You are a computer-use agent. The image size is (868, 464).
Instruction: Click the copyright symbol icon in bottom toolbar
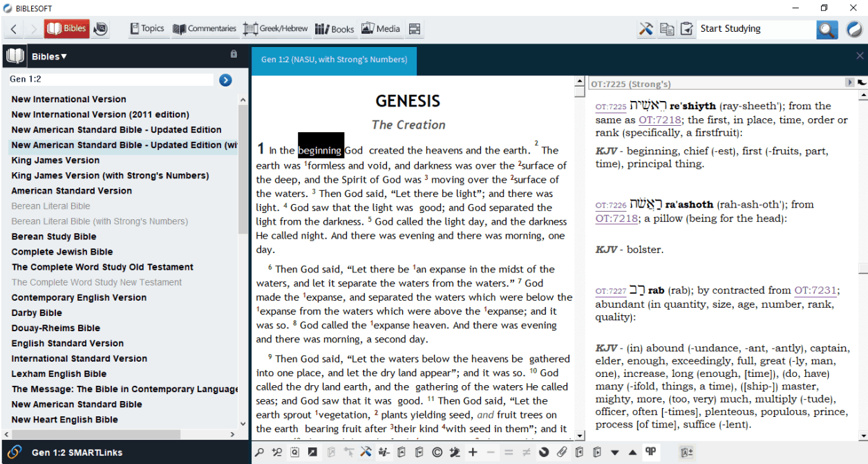coord(437,452)
